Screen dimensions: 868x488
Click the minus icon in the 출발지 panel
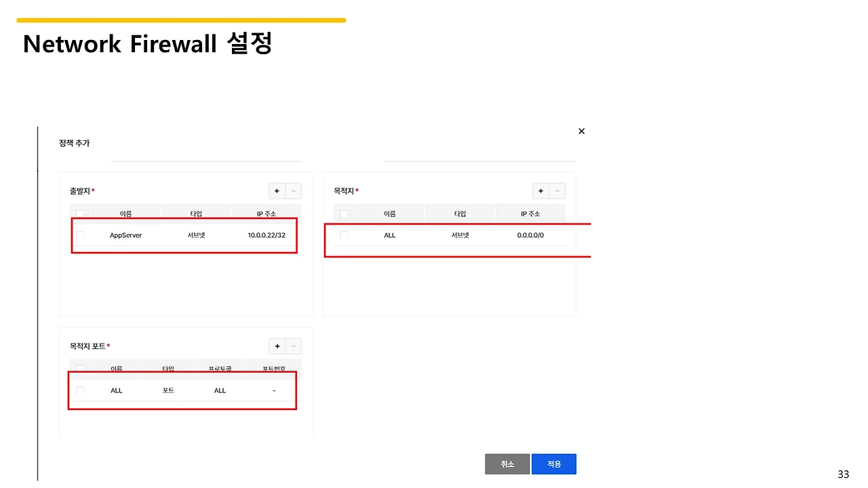click(x=293, y=190)
